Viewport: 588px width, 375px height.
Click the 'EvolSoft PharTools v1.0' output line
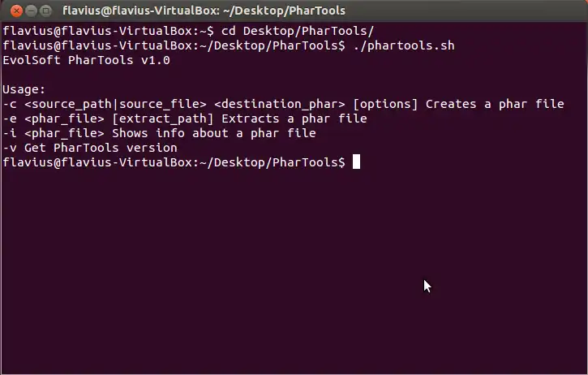coord(87,60)
